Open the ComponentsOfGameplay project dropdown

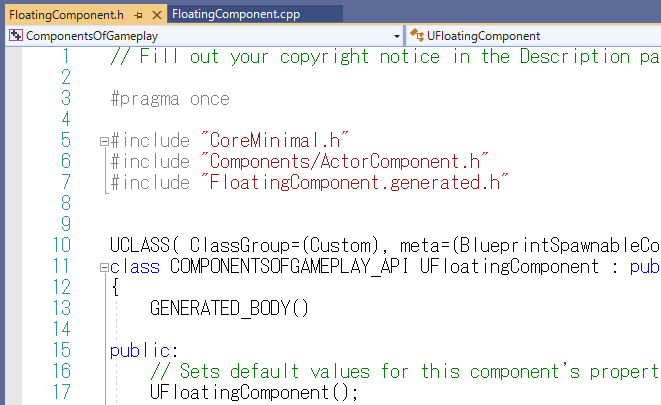(396, 36)
